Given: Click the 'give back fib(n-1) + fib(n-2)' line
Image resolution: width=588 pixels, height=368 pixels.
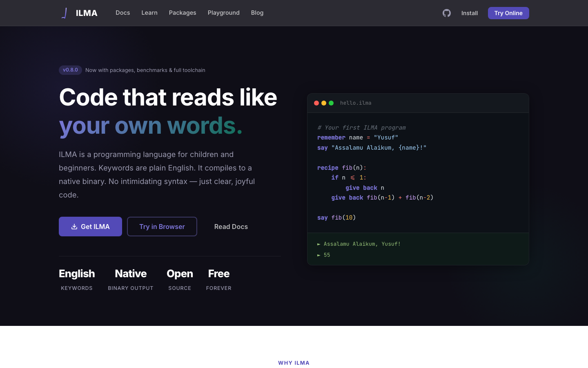Looking at the screenshot, I should coord(382,197).
